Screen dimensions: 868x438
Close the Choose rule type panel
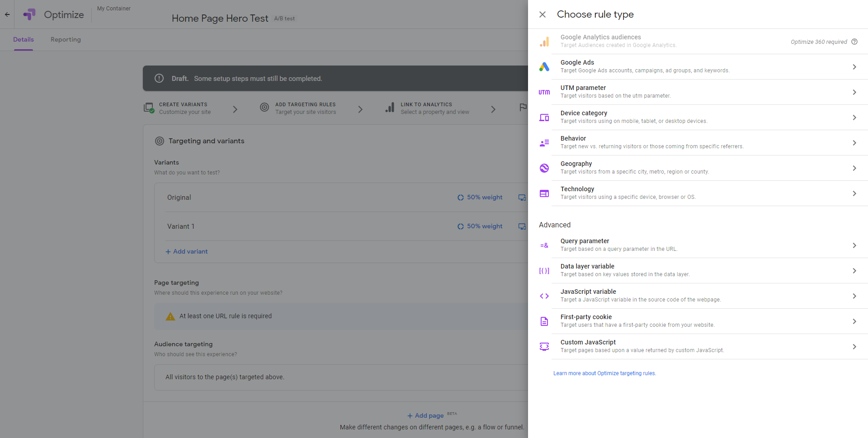click(x=542, y=14)
